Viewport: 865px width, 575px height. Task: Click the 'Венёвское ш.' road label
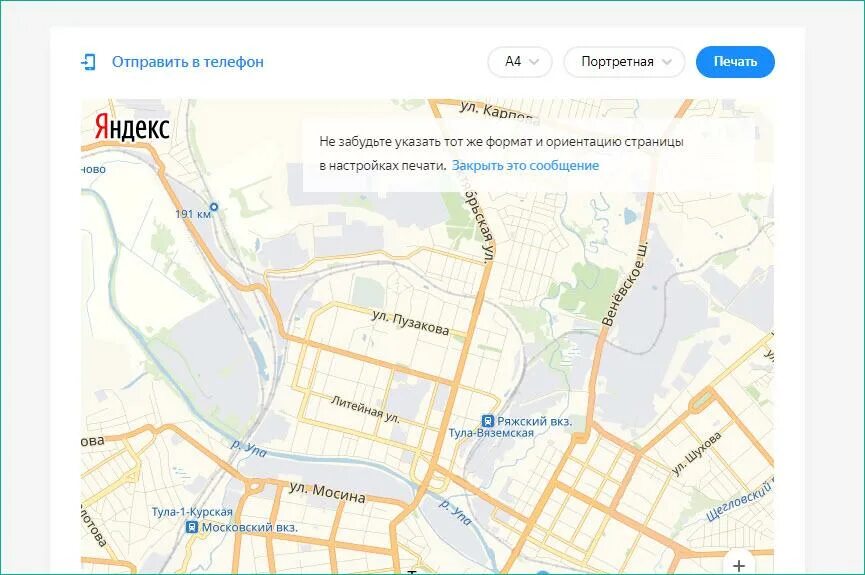624,284
